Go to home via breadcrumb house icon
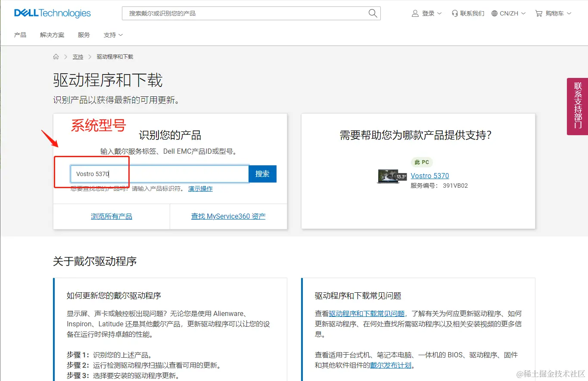 (x=56, y=57)
